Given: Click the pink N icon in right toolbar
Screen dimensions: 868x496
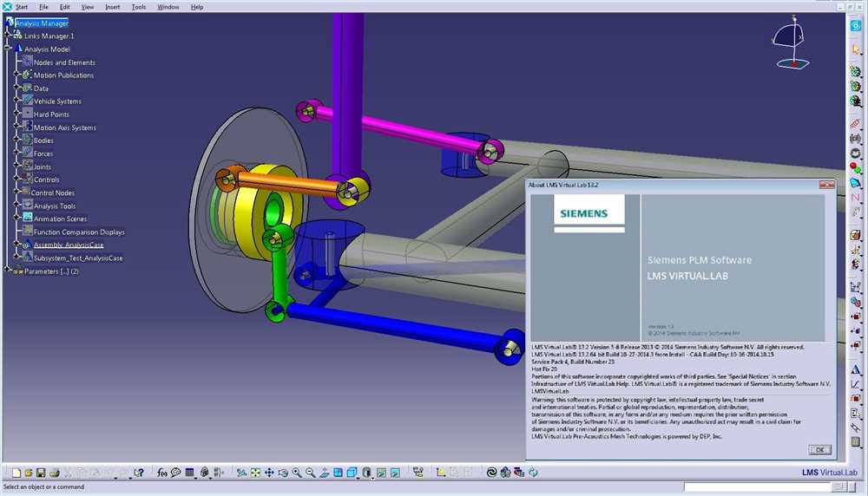Looking at the screenshot, I should pyautogui.click(x=856, y=197).
